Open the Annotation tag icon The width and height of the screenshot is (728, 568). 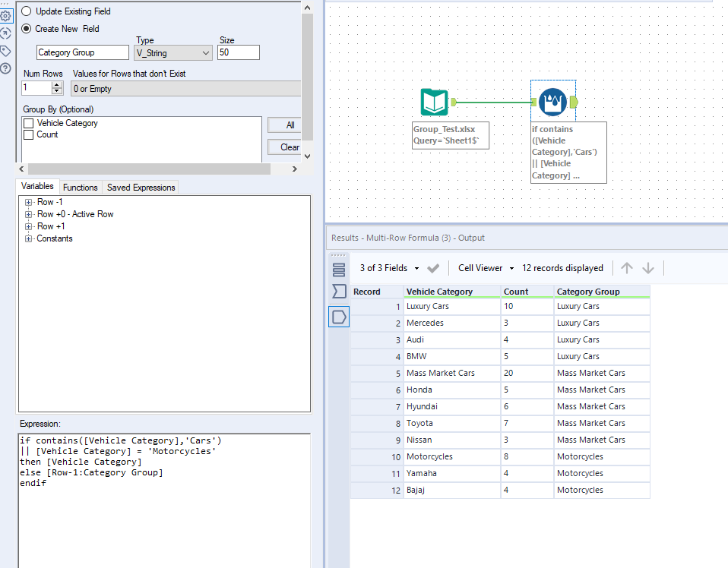(5, 51)
